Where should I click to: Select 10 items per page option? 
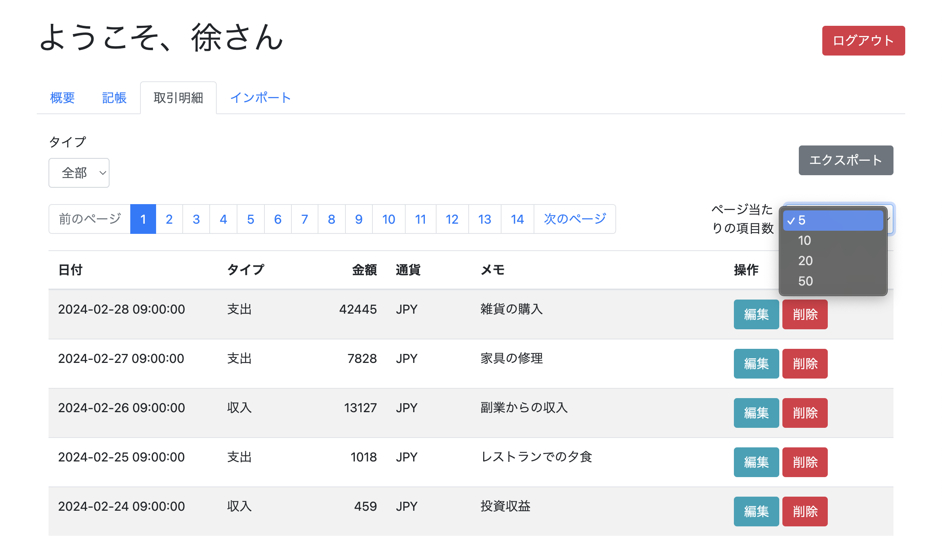pos(832,241)
